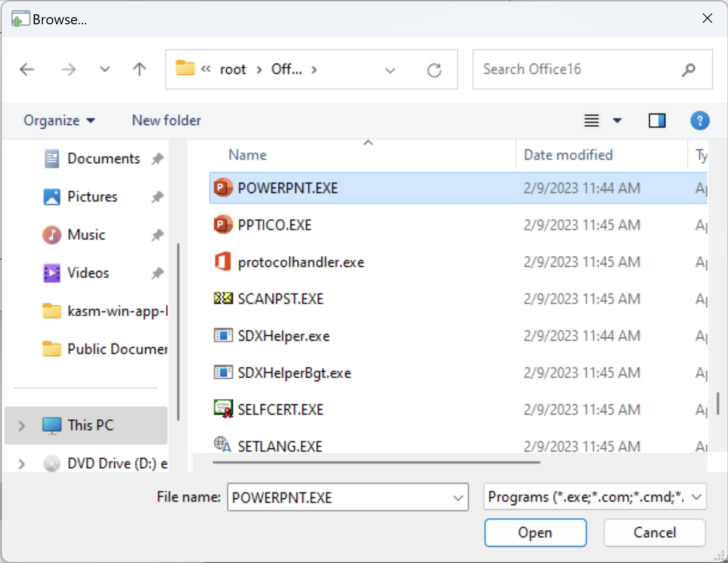Refresh the current folder view

click(434, 70)
